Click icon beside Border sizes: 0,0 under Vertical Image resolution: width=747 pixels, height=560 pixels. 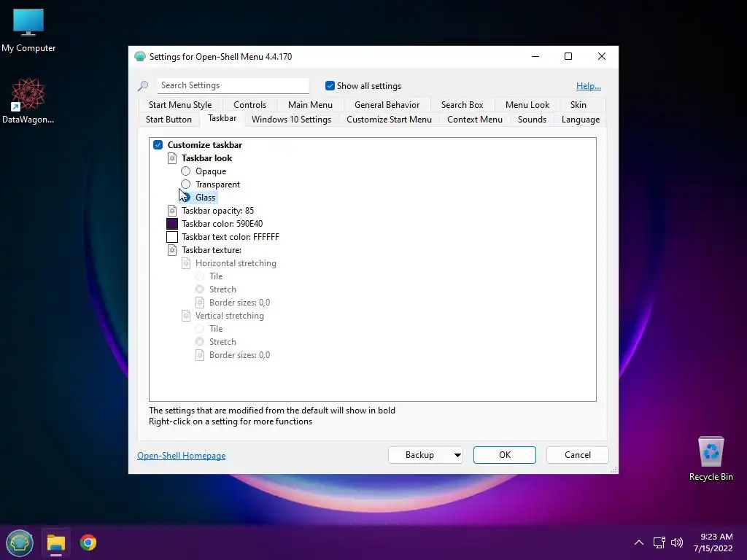tap(200, 355)
